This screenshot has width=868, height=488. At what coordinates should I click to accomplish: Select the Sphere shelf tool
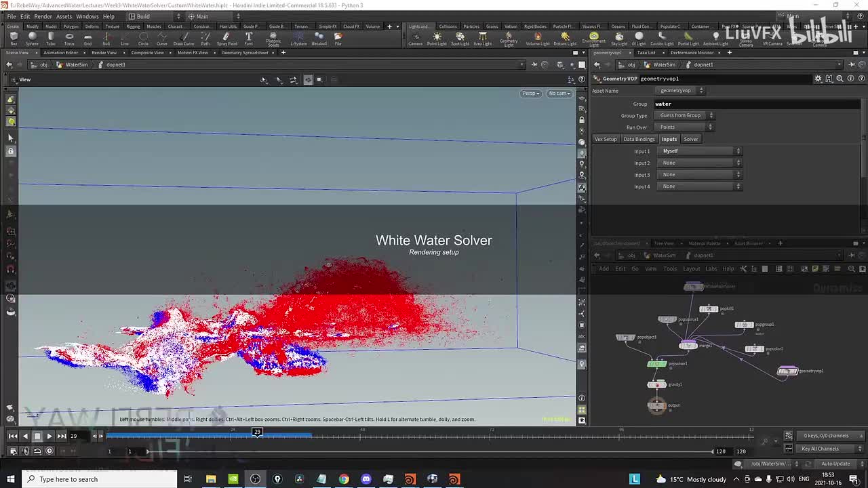32,38
